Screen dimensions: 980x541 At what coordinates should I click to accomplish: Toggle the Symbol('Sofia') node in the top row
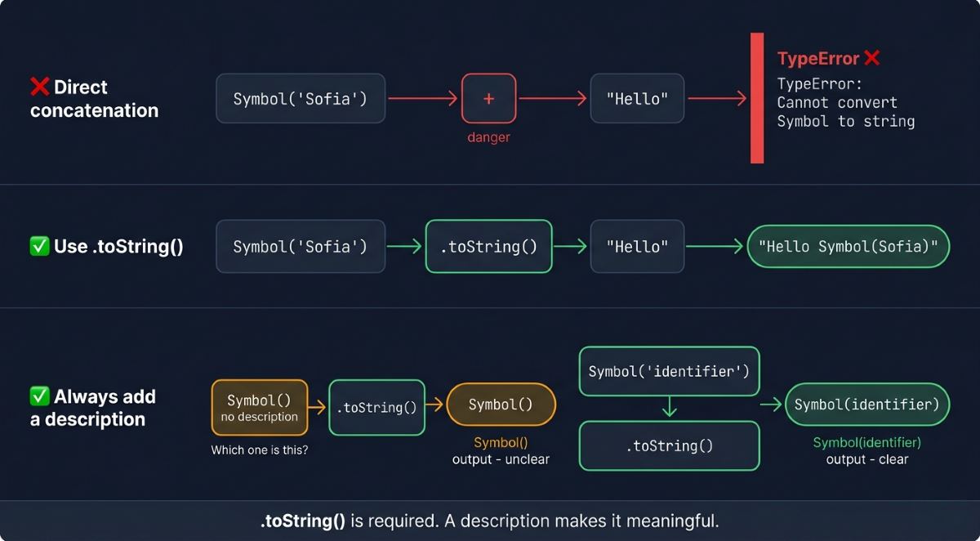[x=300, y=98]
